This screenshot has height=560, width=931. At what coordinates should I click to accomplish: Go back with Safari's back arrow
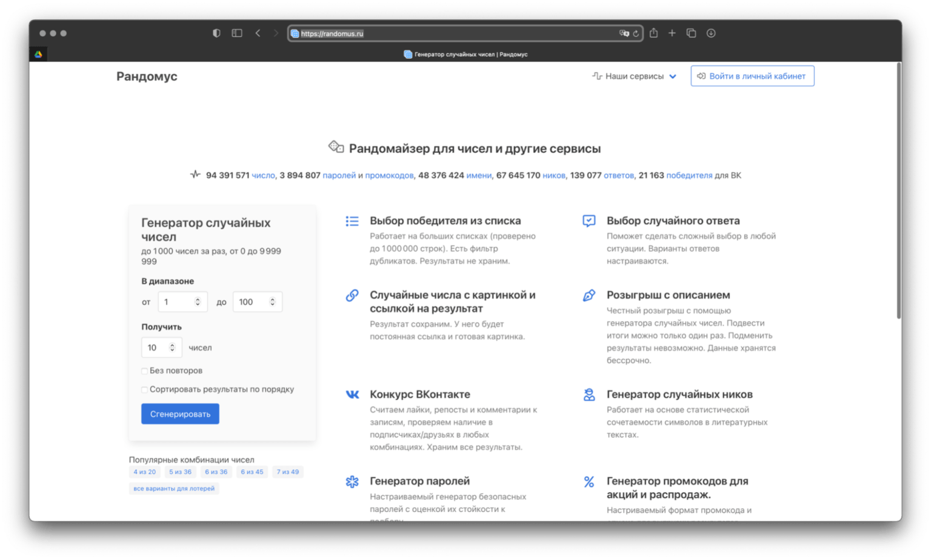pyautogui.click(x=258, y=33)
